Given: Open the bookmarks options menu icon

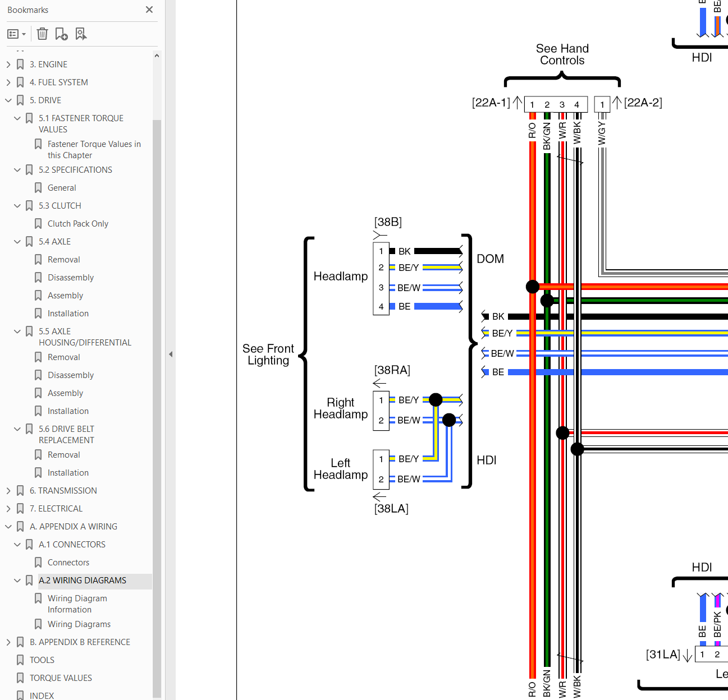Looking at the screenshot, I should point(16,34).
